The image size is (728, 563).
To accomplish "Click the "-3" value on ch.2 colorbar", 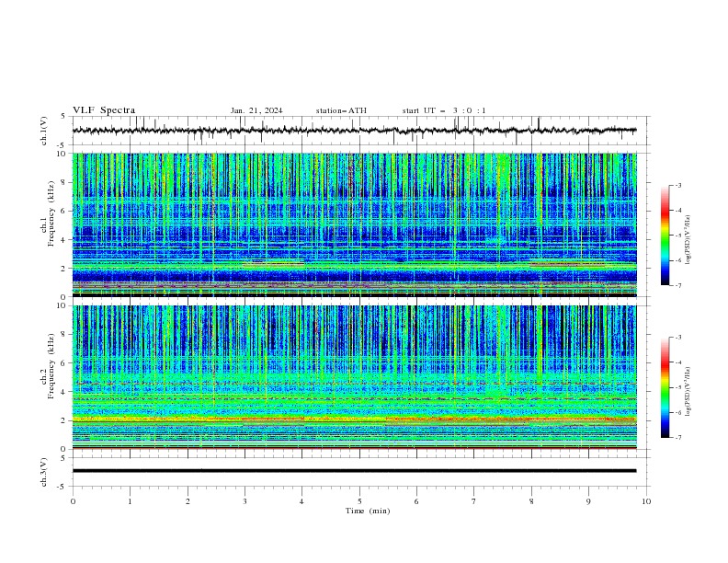I will [677, 338].
